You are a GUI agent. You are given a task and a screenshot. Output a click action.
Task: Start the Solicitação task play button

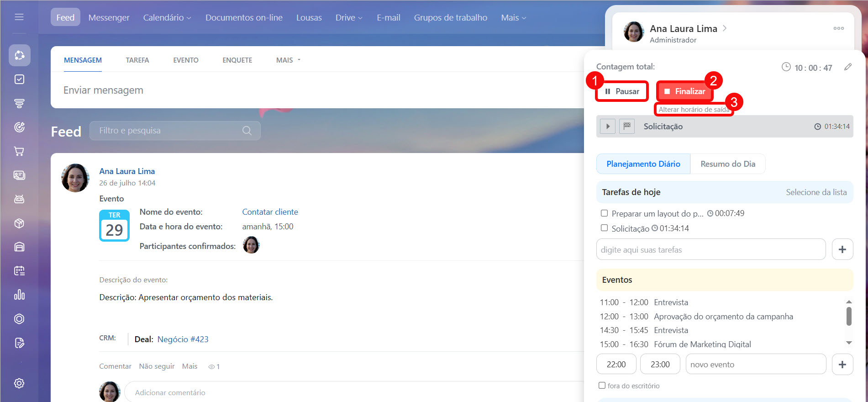tap(608, 127)
